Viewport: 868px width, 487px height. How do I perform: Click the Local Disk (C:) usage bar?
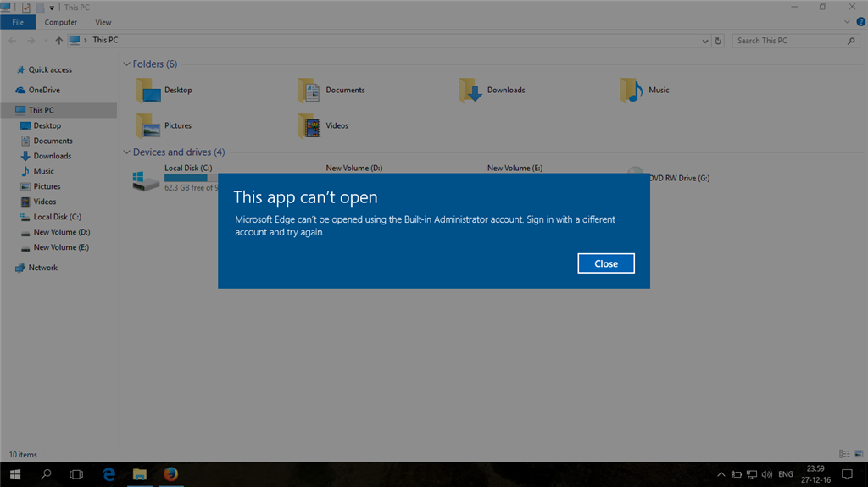coord(191,178)
